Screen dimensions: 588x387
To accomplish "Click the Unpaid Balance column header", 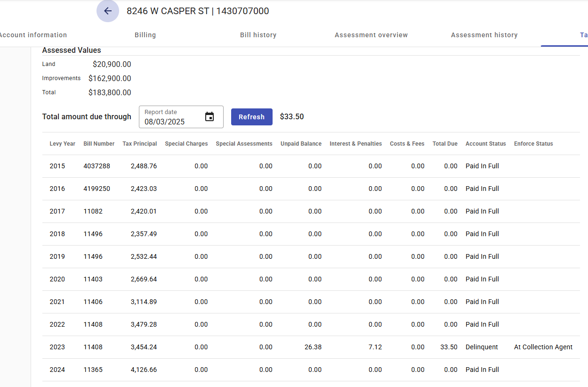I will (x=301, y=144).
